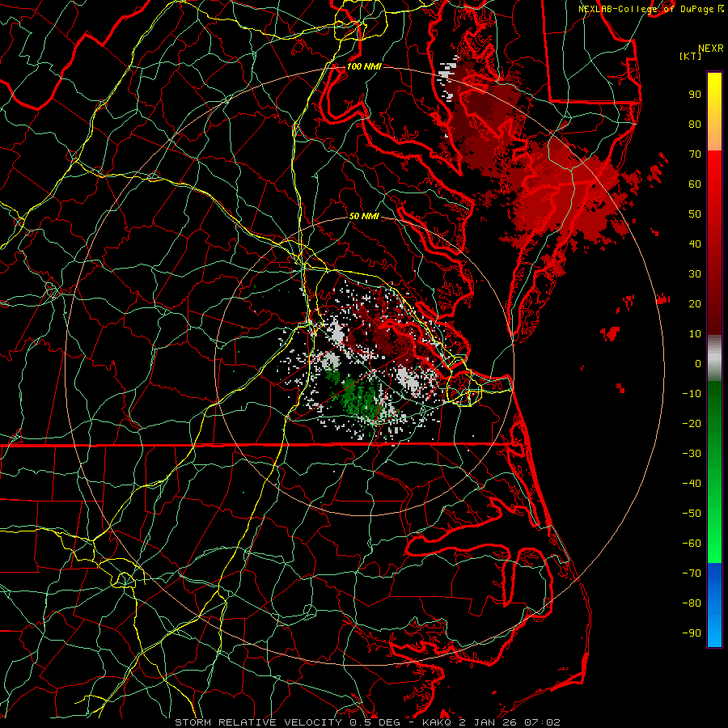Click the -70 value on velocity scale
The width and height of the screenshot is (728, 728).
(x=692, y=574)
